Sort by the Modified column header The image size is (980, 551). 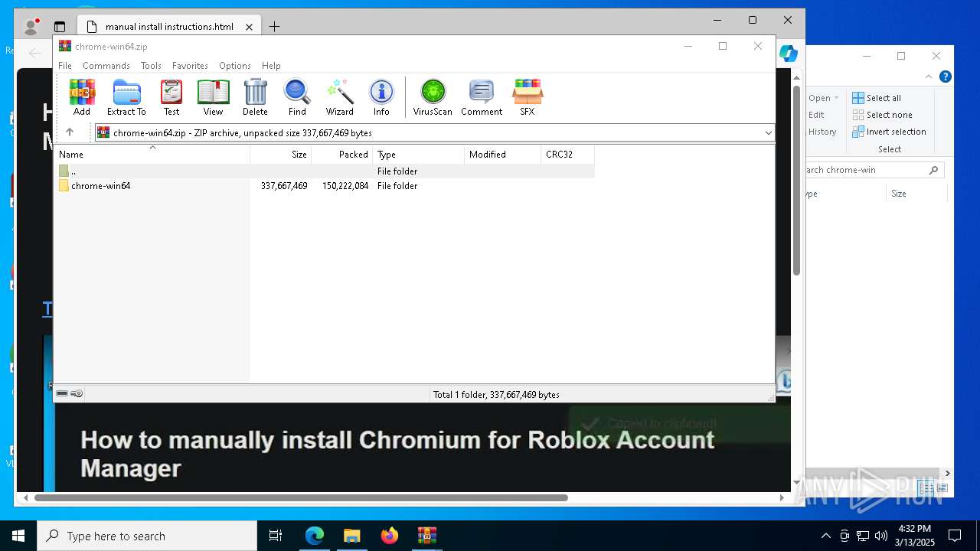503,154
